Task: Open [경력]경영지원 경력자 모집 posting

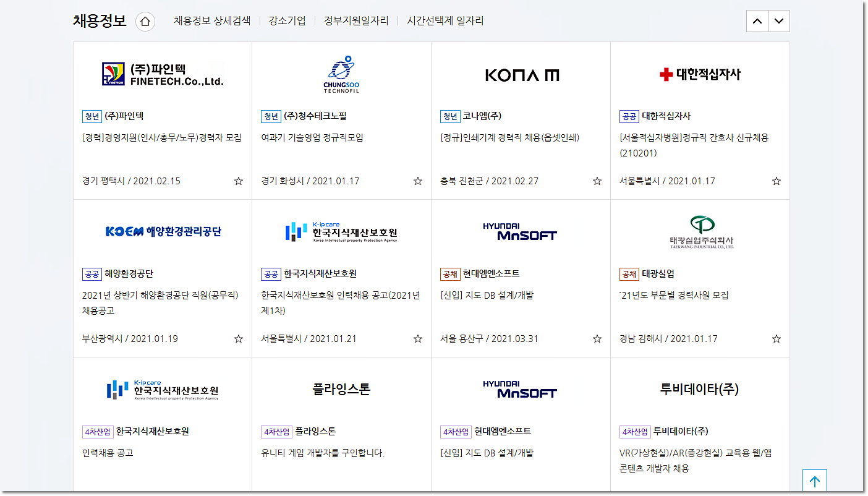Action: (x=162, y=138)
